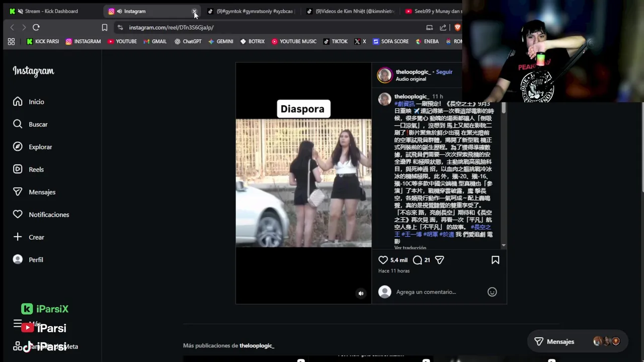
Task: Open Notificaciones heart in the sidebar
Action: coord(41,215)
